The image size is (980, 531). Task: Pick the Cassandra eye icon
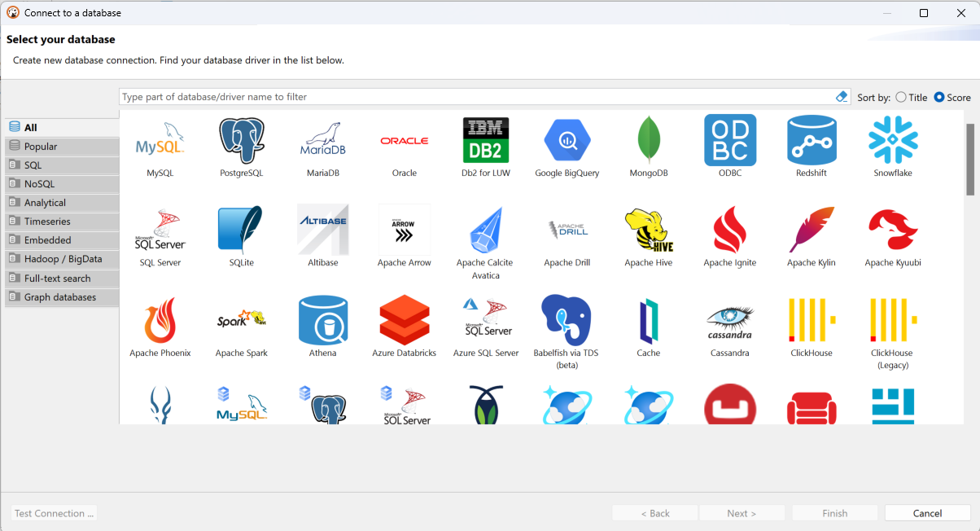coord(730,321)
